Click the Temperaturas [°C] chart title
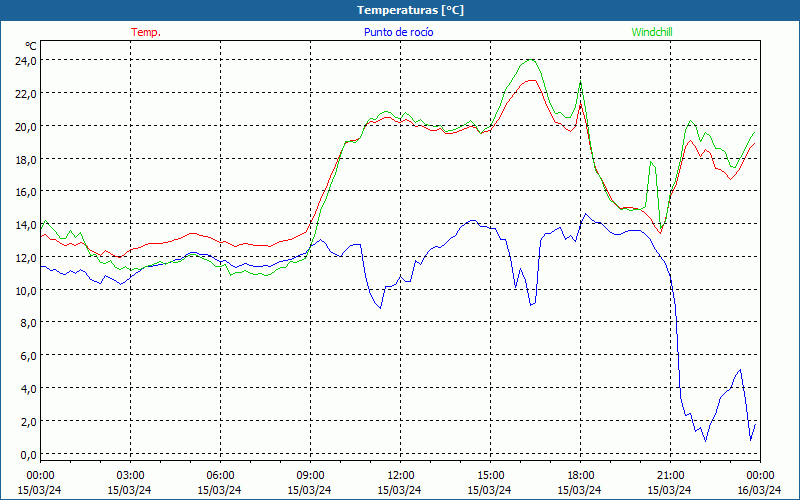This screenshot has width=800, height=500. [x=410, y=10]
